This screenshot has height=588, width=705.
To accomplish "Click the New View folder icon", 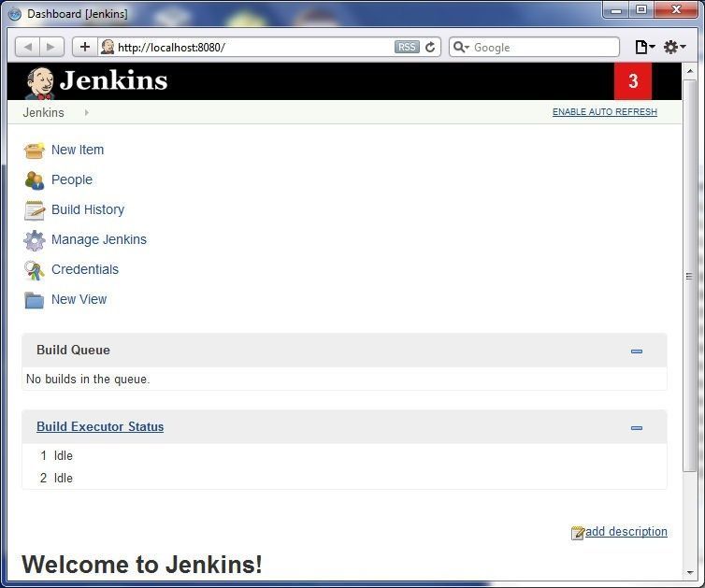I will tap(35, 300).
